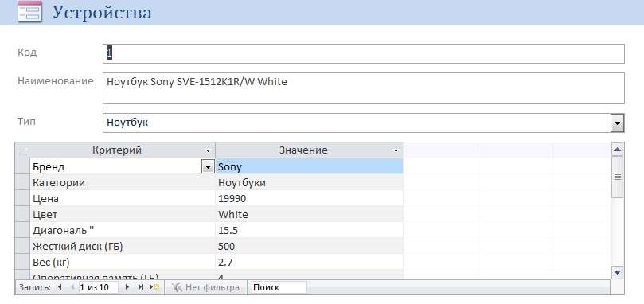Click into the Код field

coord(364,53)
